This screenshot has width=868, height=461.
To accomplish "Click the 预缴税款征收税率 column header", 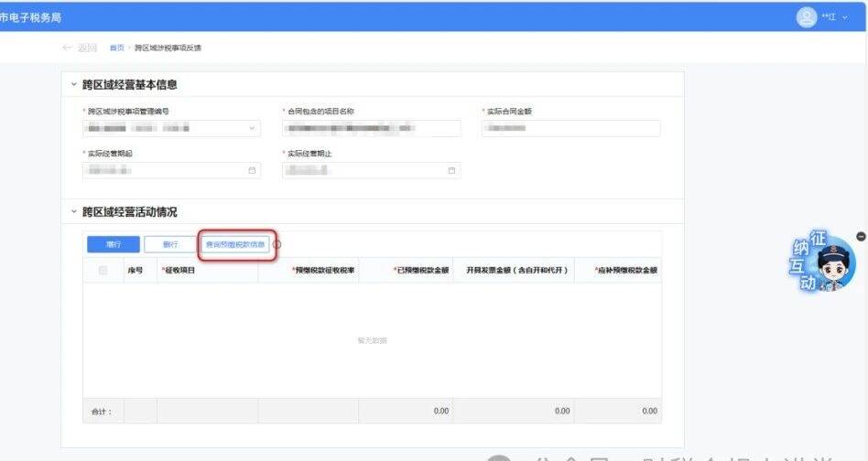I will click(x=310, y=270).
